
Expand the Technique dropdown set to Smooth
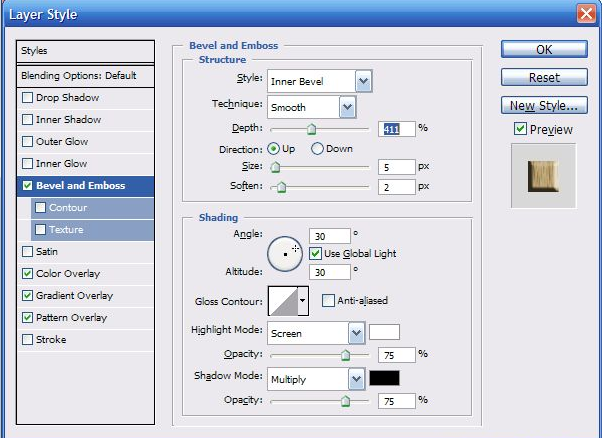(347, 107)
